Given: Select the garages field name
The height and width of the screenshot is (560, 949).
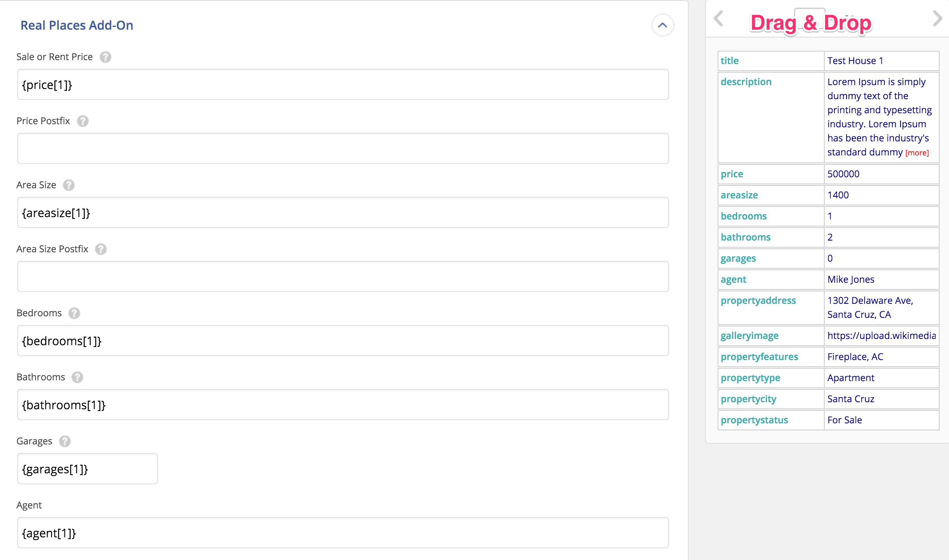Looking at the screenshot, I should point(738,259).
